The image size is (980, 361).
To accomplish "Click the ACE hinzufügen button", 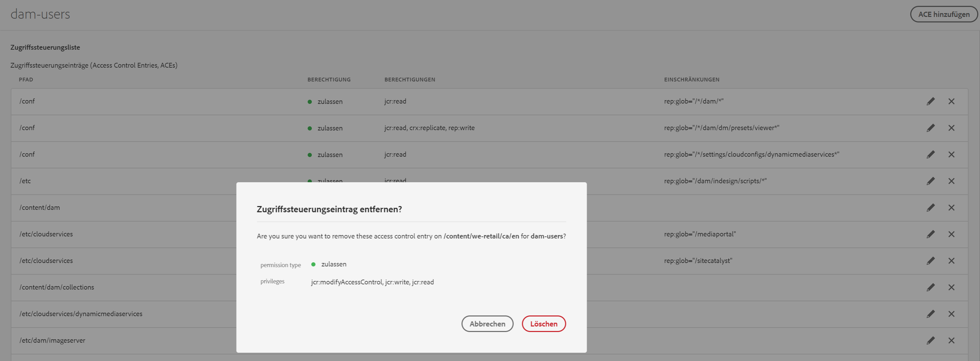I will point(943,14).
